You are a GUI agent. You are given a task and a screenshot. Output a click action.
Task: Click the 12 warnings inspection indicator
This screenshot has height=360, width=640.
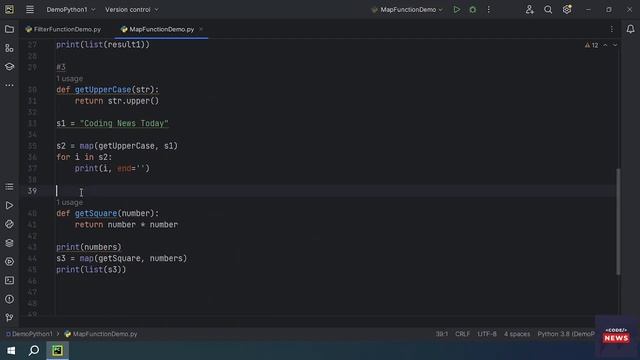click(x=591, y=45)
